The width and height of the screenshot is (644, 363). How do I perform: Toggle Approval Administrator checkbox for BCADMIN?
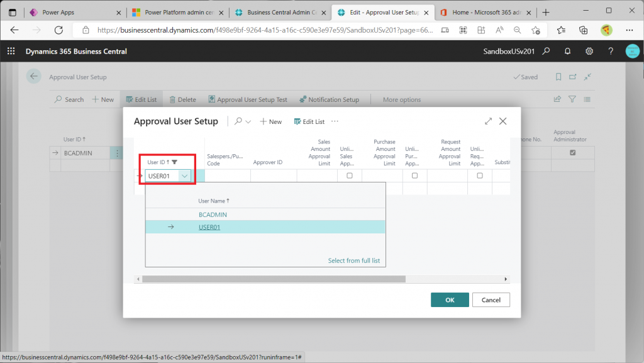572,152
